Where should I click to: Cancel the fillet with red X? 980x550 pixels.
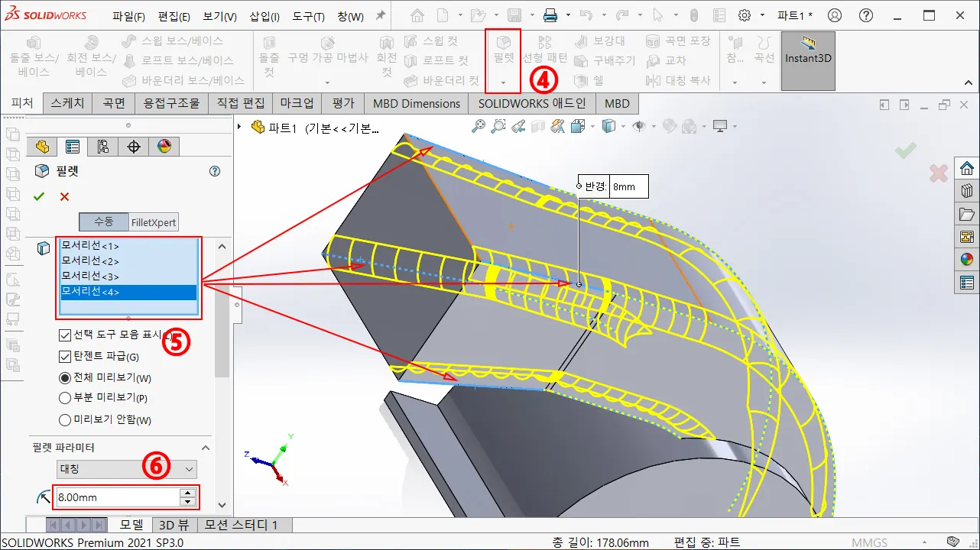coord(64,197)
